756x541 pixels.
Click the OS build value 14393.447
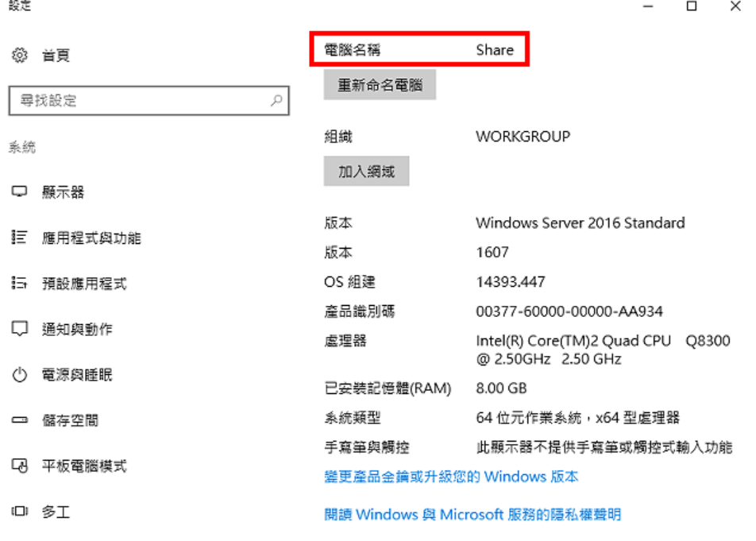click(511, 281)
